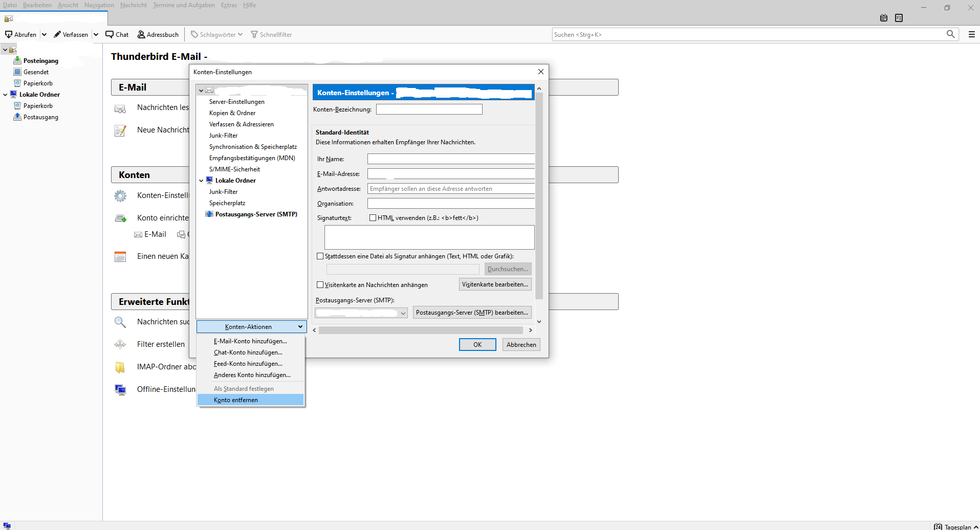Click the Gesendet sent folder icon

17,72
